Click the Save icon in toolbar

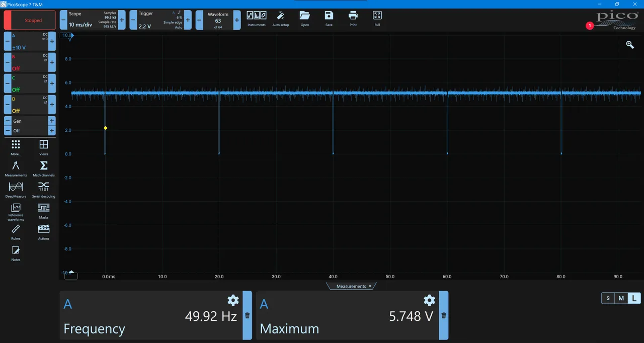329,19
